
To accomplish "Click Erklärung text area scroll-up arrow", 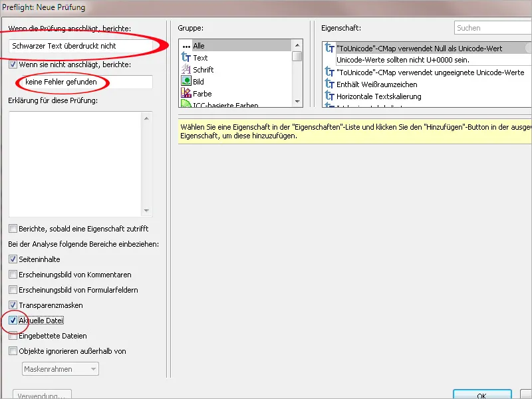I will point(146,118).
